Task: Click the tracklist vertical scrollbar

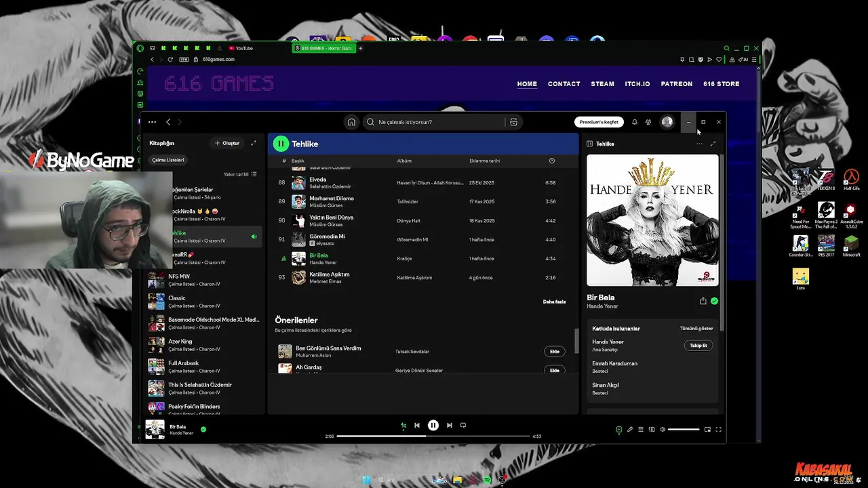Action: tap(576, 340)
